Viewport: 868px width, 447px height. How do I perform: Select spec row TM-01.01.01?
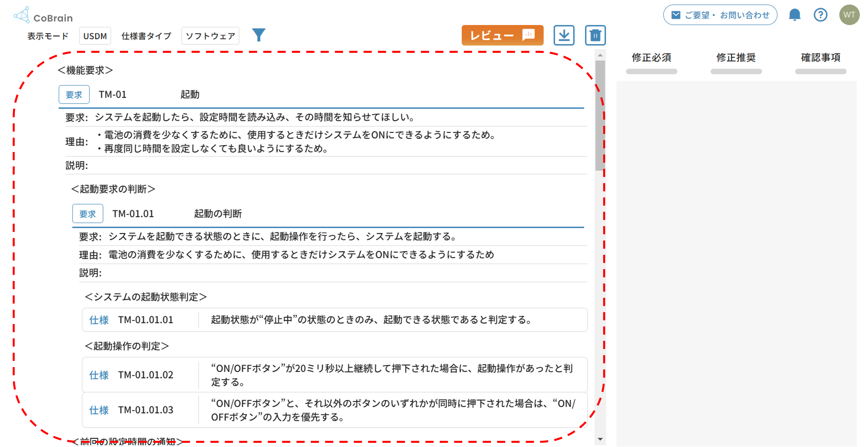(x=335, y=320)
